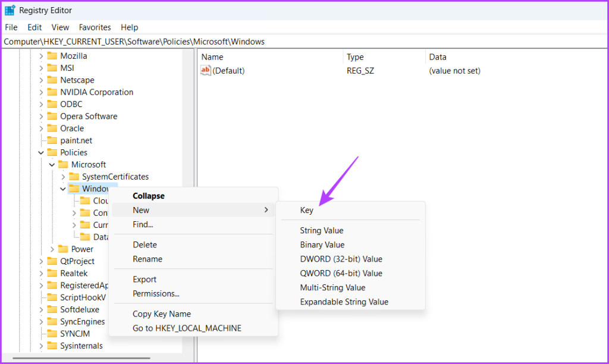Click the Sysinternals folder icon
Viewport: 609px width, 364px height.
tap(52, 346)
